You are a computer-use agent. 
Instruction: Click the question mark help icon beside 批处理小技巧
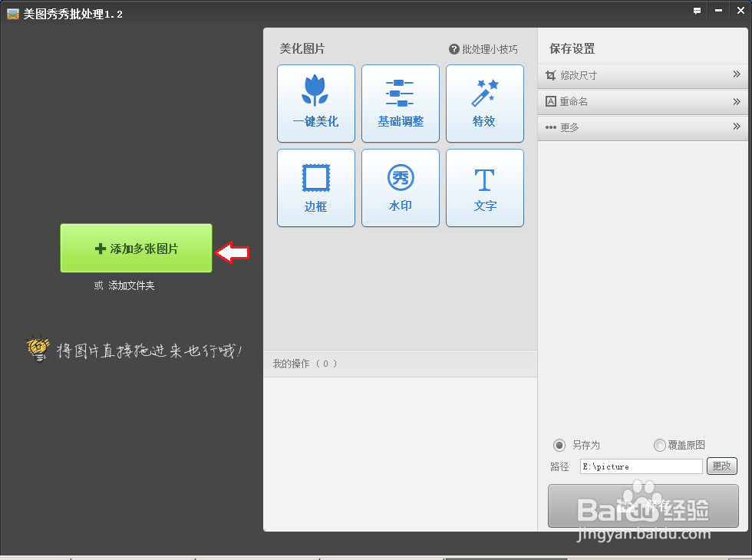coord(454,49)
